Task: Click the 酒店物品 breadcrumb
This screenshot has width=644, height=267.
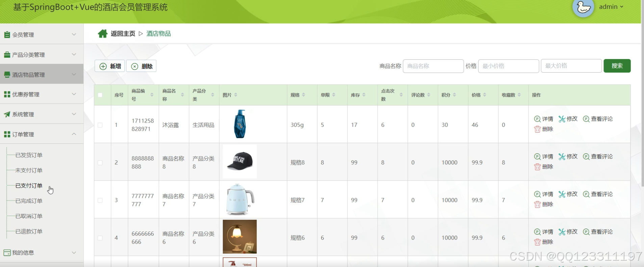Action: (159, 33)
